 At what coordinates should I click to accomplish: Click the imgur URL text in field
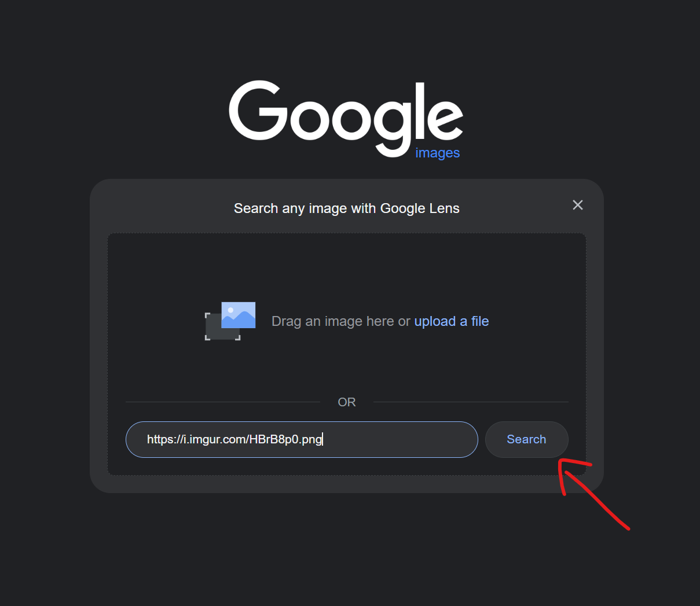click(234, 439)
